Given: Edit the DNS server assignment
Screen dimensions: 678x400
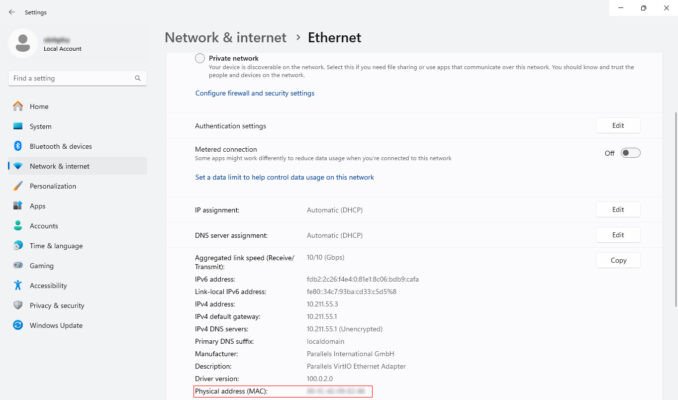Looking at the screenshot, I should [617, 235].
